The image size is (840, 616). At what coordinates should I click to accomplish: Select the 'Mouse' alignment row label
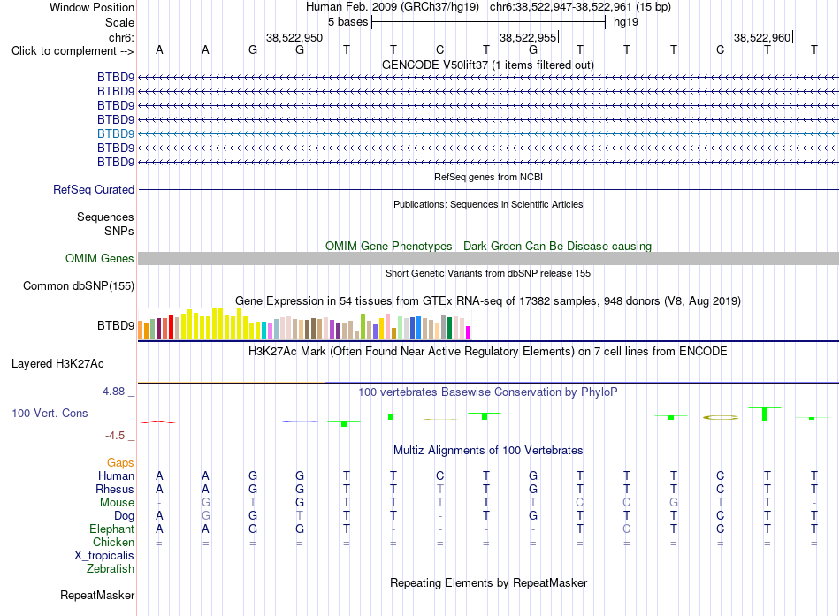click(117, 503)
